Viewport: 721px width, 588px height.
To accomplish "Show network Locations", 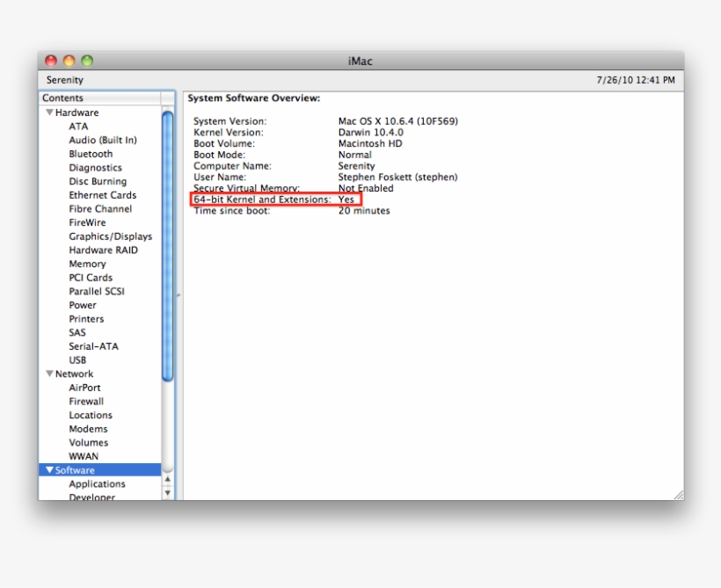I will (x=91, y=415).
